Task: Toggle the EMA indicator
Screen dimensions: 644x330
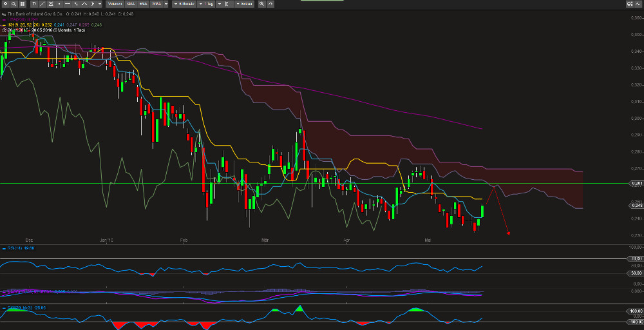Action: [144, 4]
